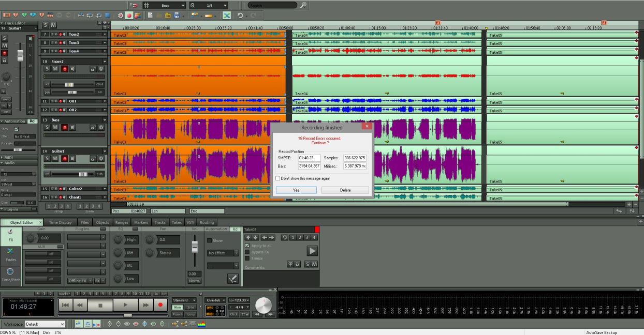Adjust the Snare2 track vol slider
The image size is (644, 335).
68,84
